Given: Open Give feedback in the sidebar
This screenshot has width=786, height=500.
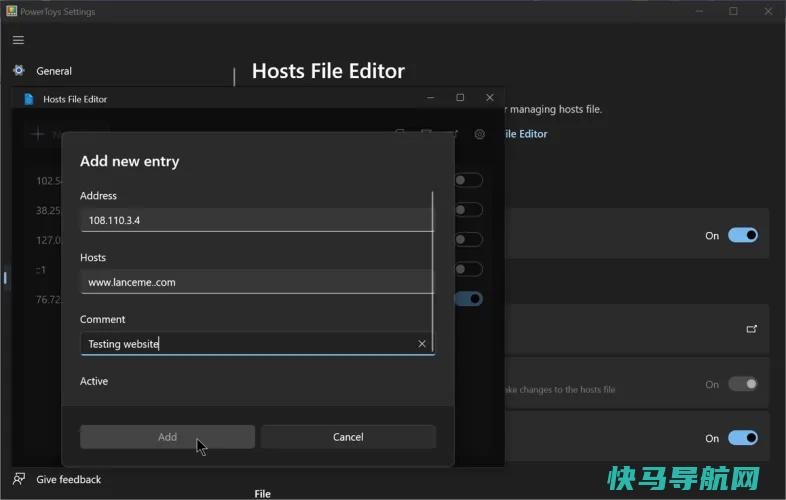Looking at the screenshot, I should point(69,479).
